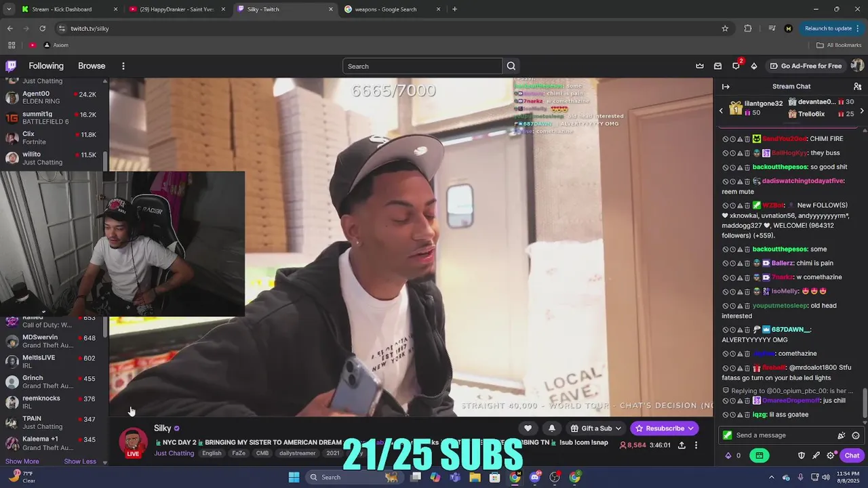Switch to HappyDranker YouTube tab

176,9
